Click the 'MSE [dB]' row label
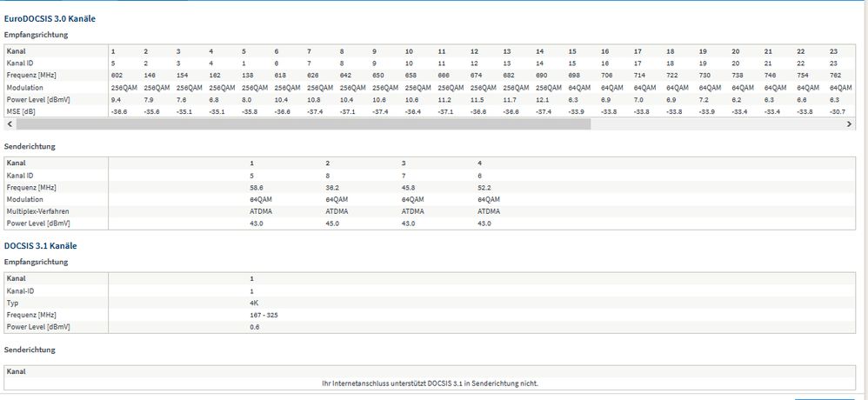Image resolution: width=868 pixels, height=400 pixels. (20, 112)
